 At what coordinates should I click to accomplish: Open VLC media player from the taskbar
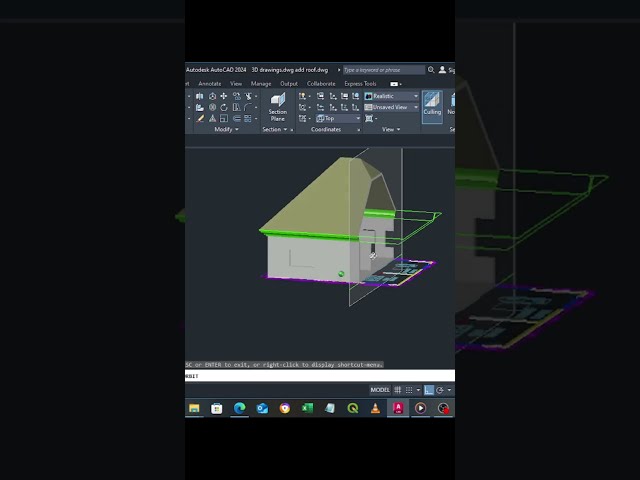pos(375,408)
